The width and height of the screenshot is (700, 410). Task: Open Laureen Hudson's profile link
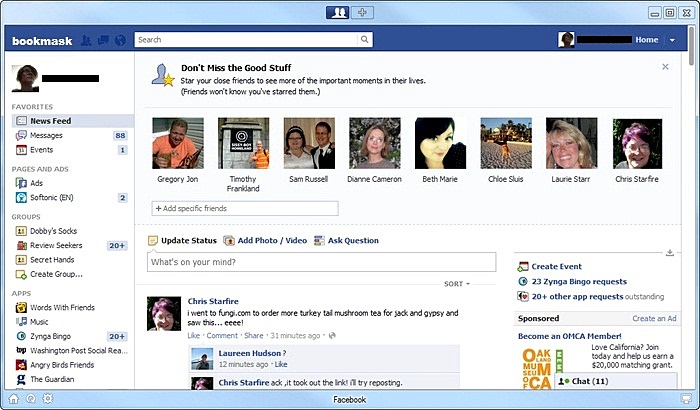(250, 353)
